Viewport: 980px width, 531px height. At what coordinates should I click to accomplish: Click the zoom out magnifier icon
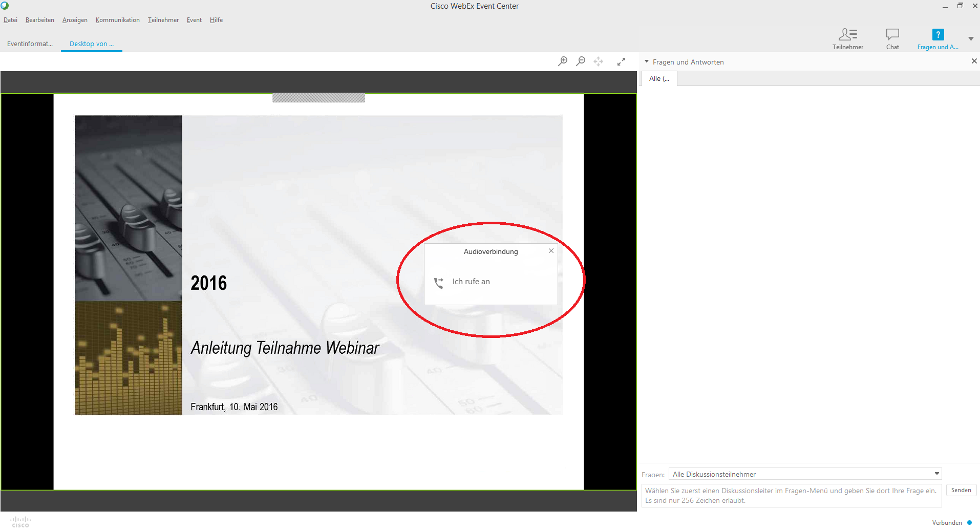[581, 61]
